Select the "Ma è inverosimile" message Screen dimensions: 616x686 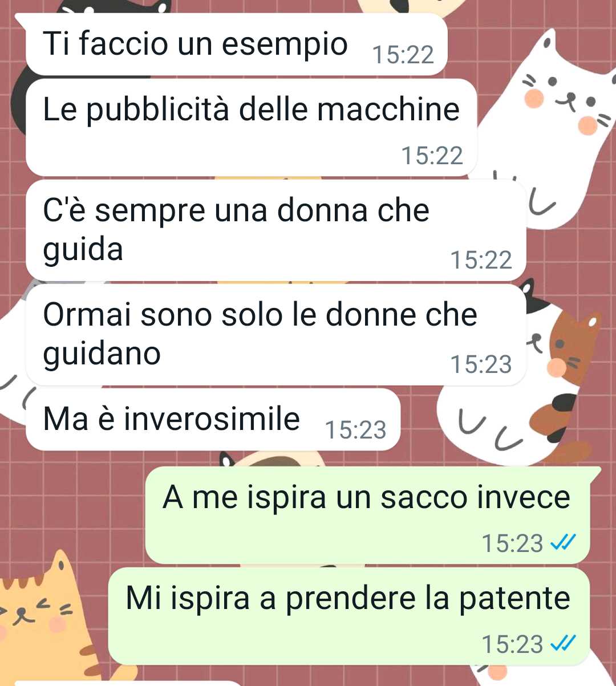click(213, 420)
